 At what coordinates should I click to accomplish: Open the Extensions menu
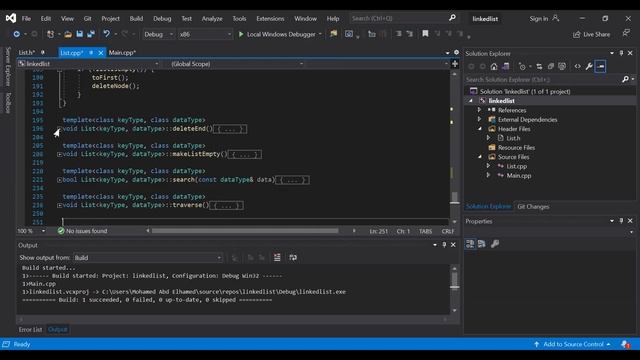[270, 18]
